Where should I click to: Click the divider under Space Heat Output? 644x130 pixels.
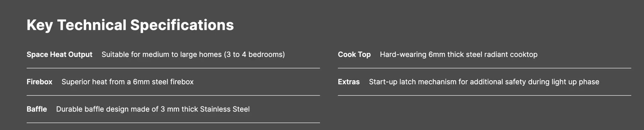173,68
